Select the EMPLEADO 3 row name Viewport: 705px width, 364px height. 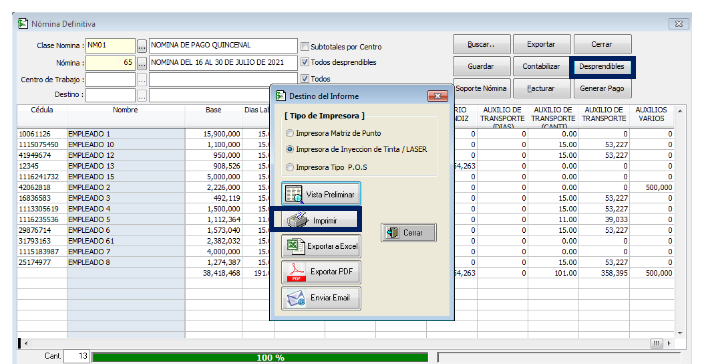(89, 198)
